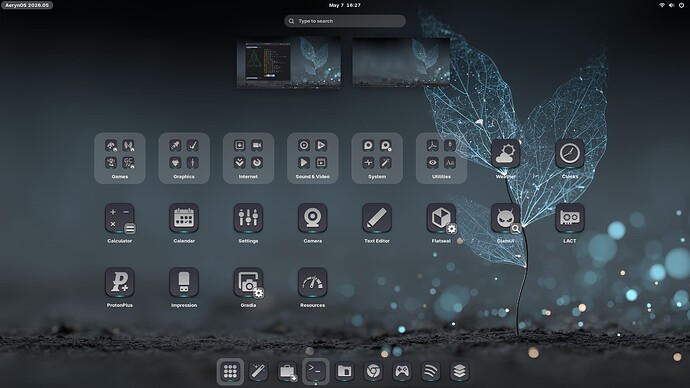Open the Text Editor app
This screenshot has width=690, height=388.
[x=377, y=218]
